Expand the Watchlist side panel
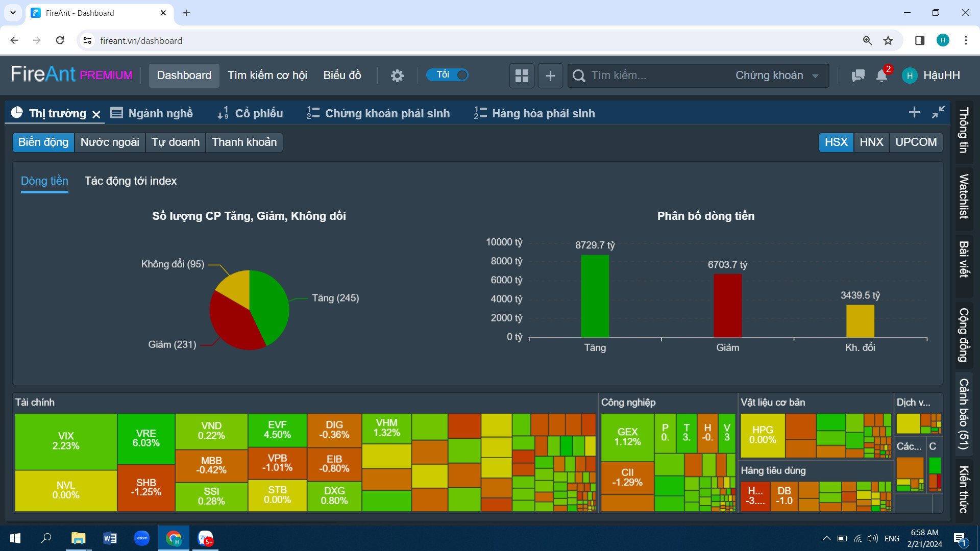Screen dimensions: 980x551 pyautogui.click(x=964, y=196)
